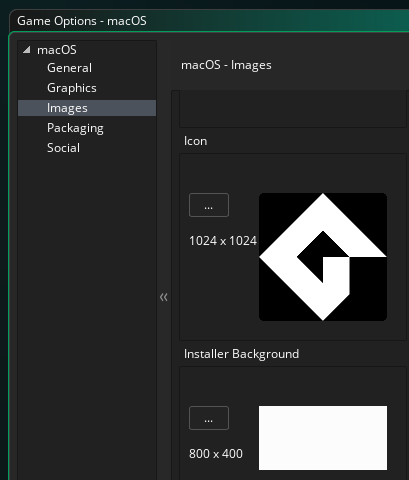Select the Images options page

pos(87,108)
